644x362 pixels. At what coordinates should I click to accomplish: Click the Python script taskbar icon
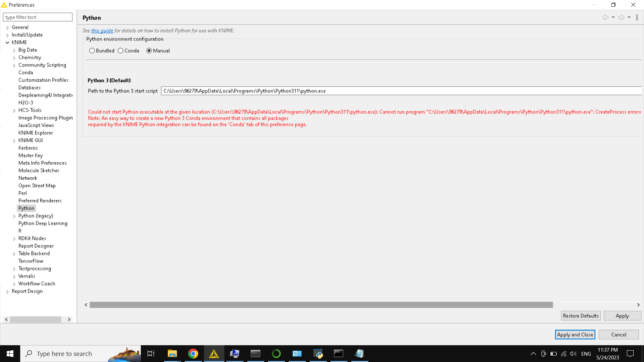[x=318, y=354]
